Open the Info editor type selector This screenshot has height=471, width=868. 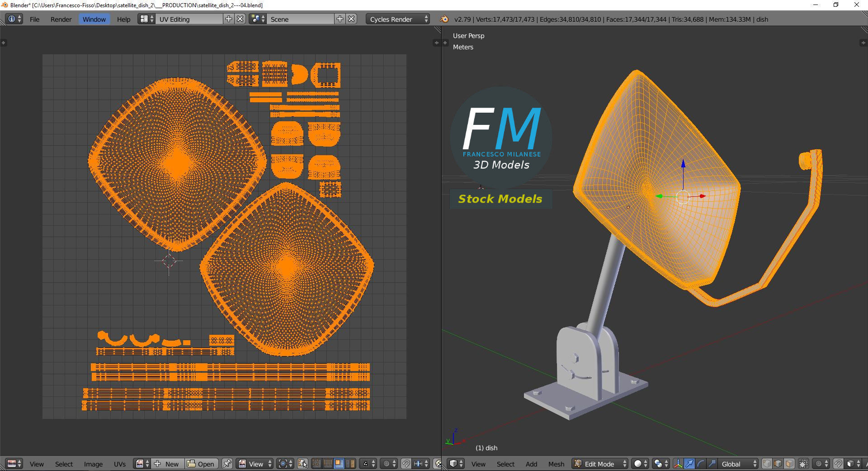(14, 19)
